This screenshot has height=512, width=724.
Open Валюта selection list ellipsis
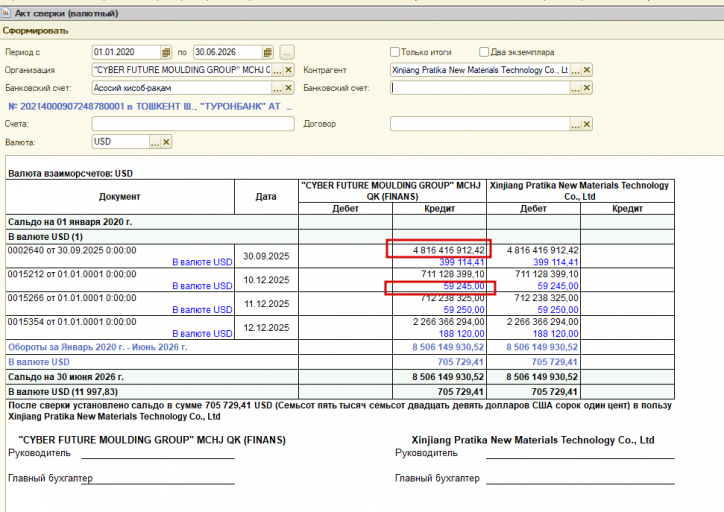point(155,142)
